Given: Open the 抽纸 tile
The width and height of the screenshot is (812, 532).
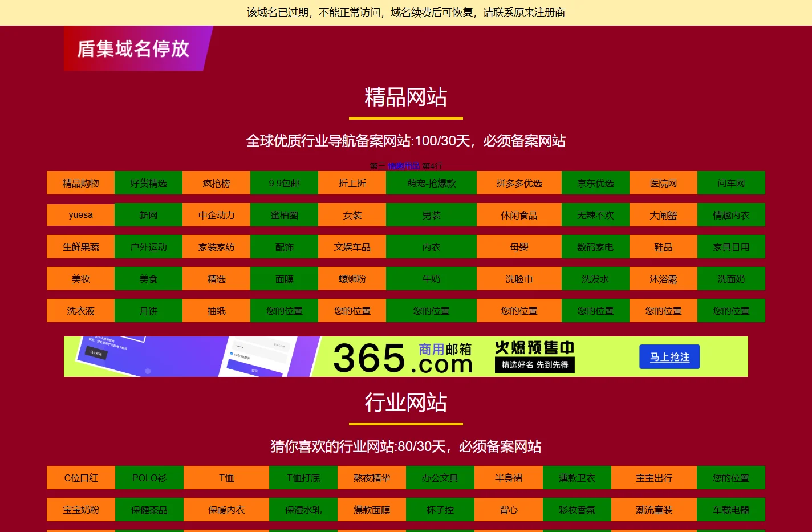Looking at the screenshot, I should tap(216, 311).
